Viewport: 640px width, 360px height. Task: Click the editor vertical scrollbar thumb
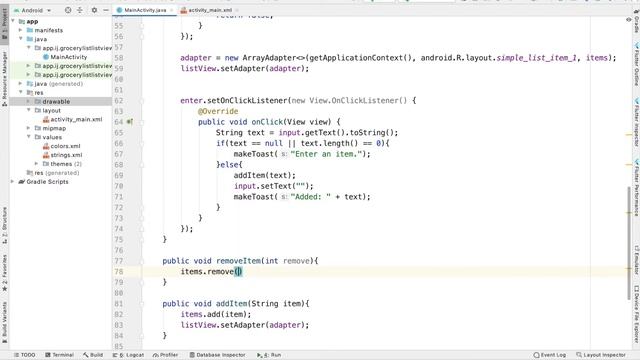pos(629,243)
